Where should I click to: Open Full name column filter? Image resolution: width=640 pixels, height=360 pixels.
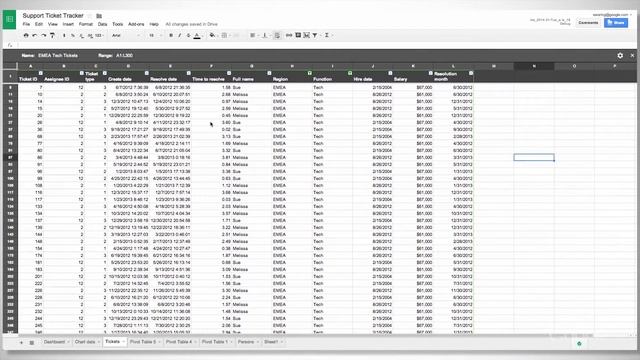pos(269,73)
